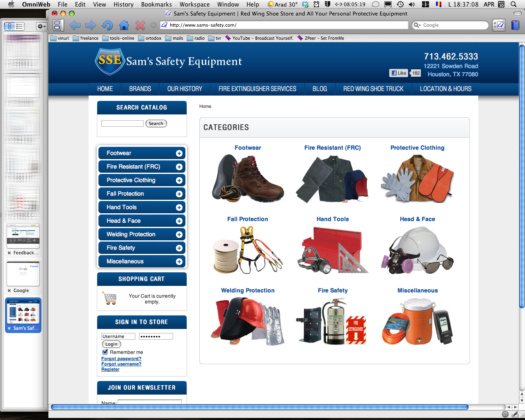
Task: Follow the Forgot username? link
Action: point(121,364)
